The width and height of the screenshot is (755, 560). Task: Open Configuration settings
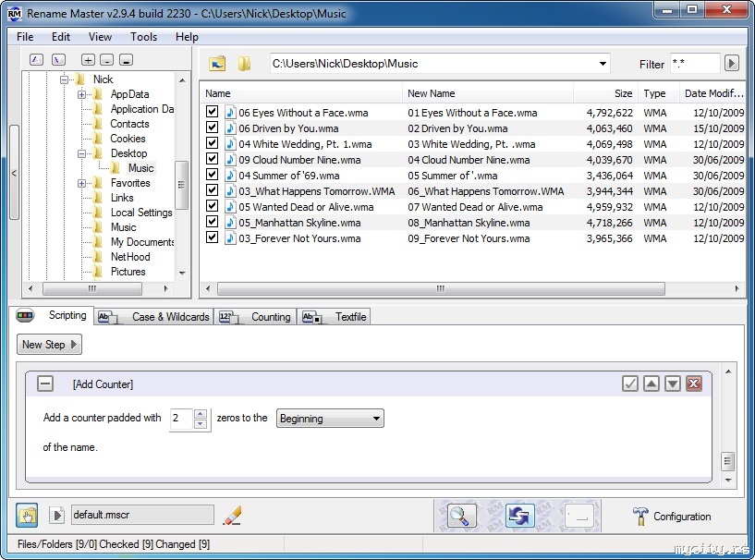pyautogui.click(x=672, y=517)
